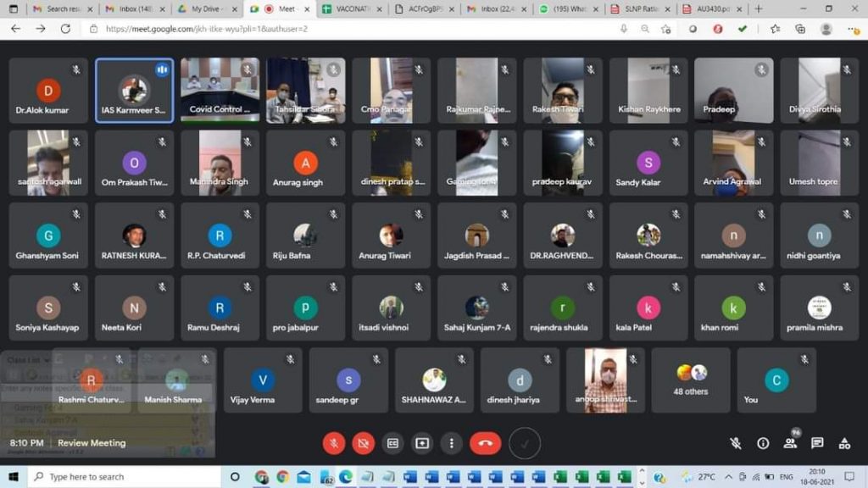
Task: Unmute the microphone in the call bar
Action: point(335,443)
